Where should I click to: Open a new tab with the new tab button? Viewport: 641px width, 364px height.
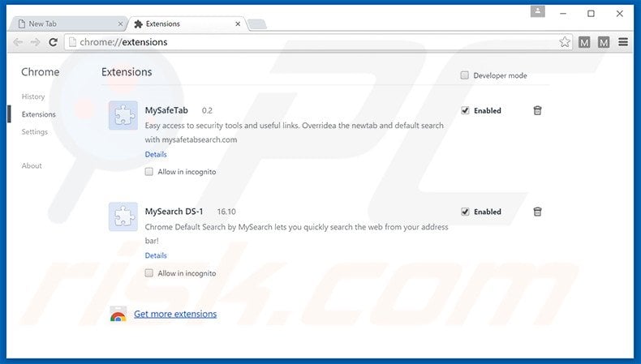point(257,24)
